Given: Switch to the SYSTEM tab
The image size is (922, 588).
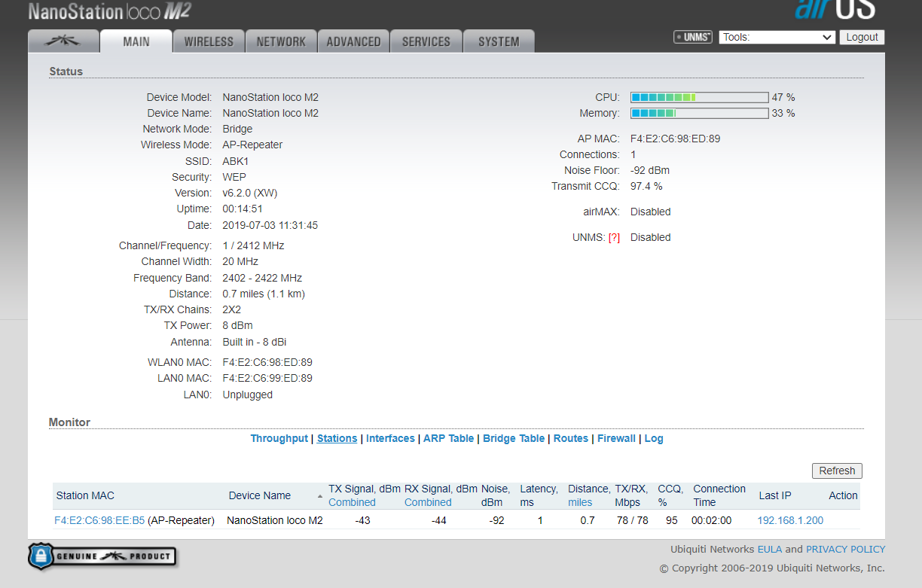Looking at the screenshot, I should click(x=499, y=41).
